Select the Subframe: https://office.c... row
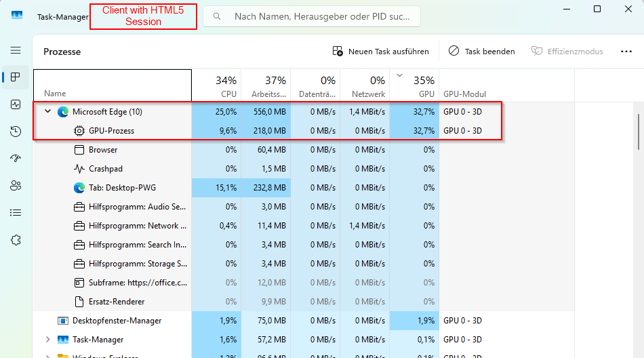 304,283
